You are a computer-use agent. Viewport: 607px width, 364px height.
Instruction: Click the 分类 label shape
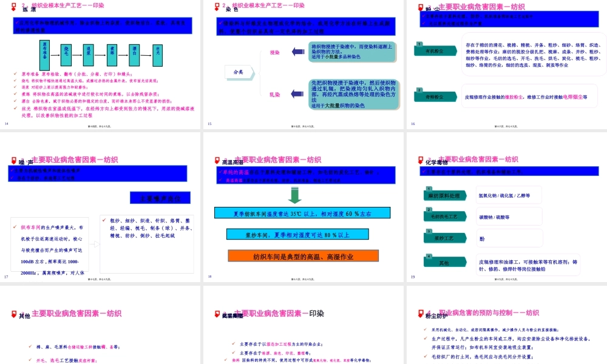pyautogui.click(x=239, y=72)
